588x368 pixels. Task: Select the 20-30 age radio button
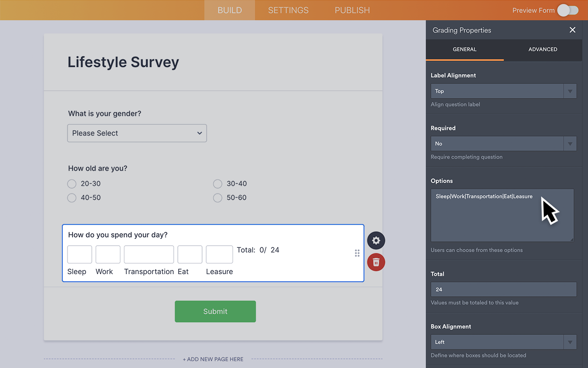(72, 184)
